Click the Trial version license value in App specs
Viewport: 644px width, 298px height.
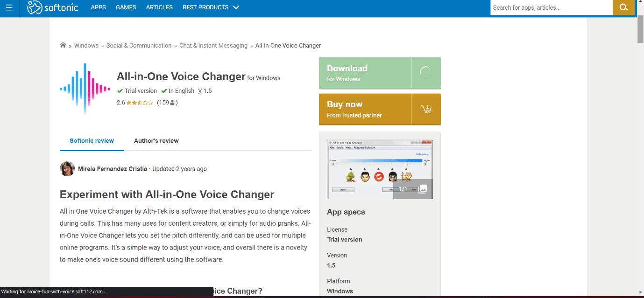point(345,240)
